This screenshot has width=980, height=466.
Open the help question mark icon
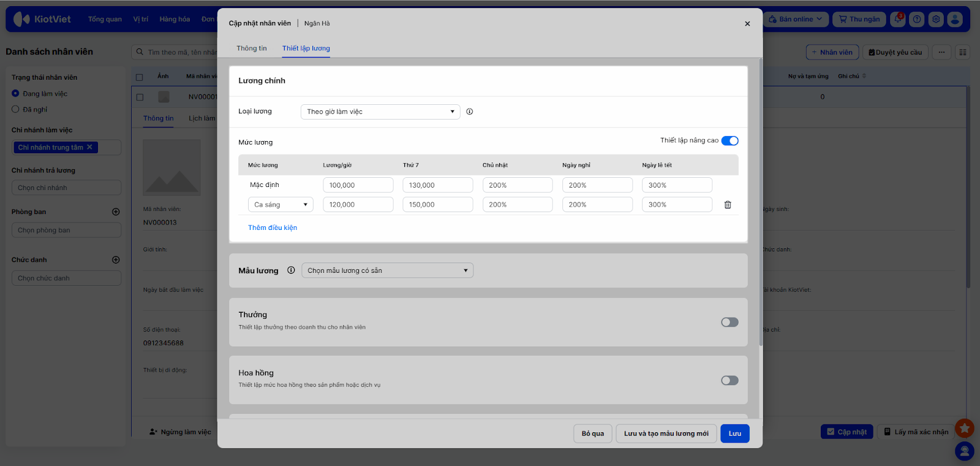[917, 19]
